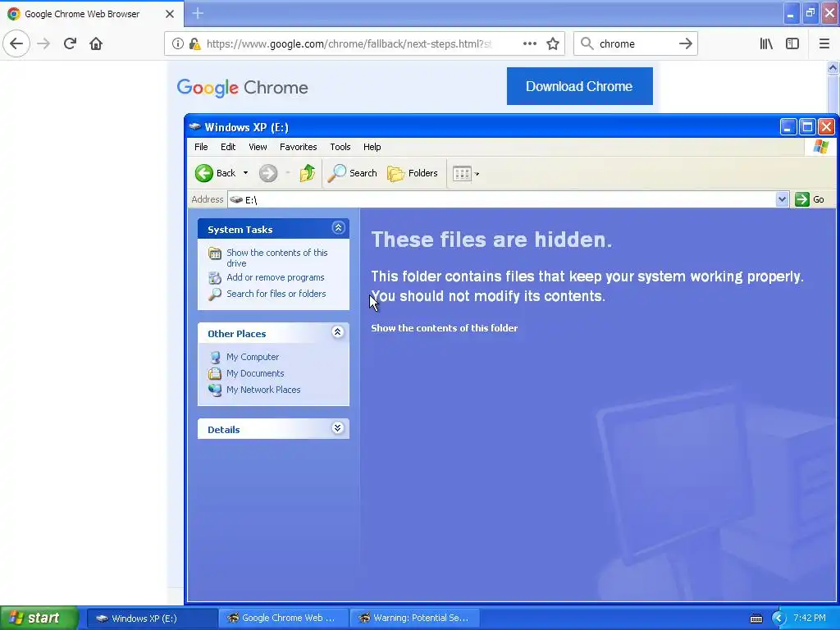Viewport: 840px width, 630px height.
Task: Click Show the contents of this drive
Action: 277,258
